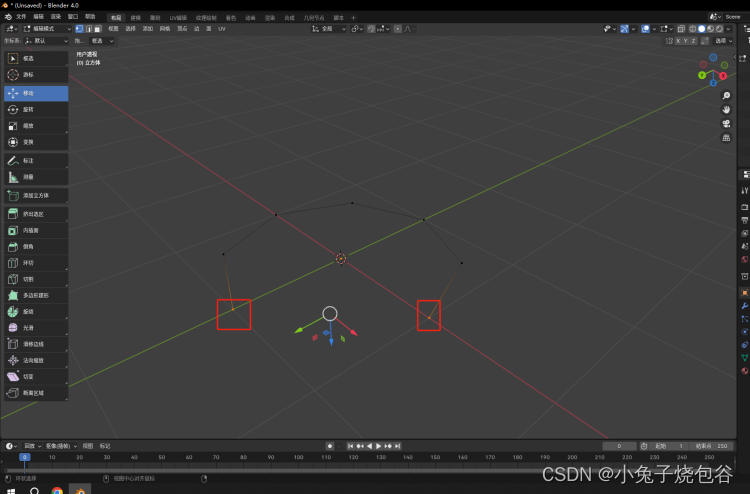750x494 pixels.
Task: Select the Bevel (倒角) tool
Action: tap(36, 247)
